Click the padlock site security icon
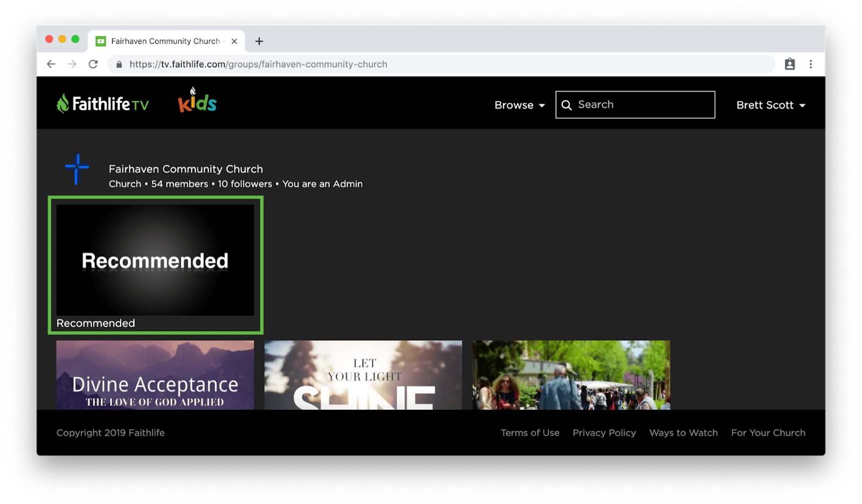 (119, 64)
